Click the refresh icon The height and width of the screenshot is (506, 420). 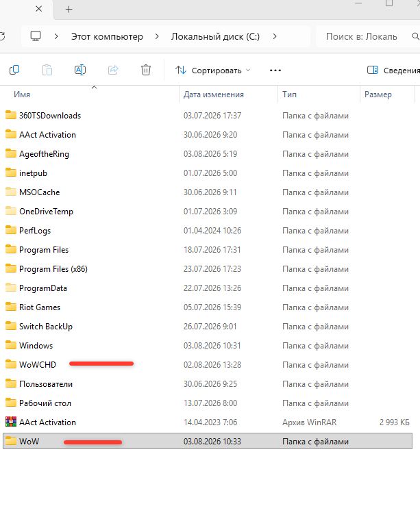[x=2, y=36]
